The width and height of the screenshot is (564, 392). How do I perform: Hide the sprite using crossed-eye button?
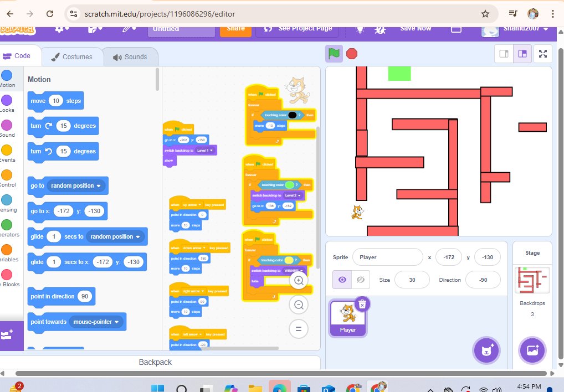[x=361, y=280]
